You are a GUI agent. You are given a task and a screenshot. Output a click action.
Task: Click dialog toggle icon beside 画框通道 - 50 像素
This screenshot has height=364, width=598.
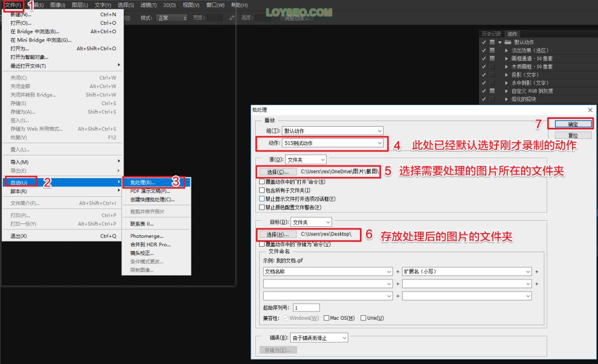click(492, 59)
